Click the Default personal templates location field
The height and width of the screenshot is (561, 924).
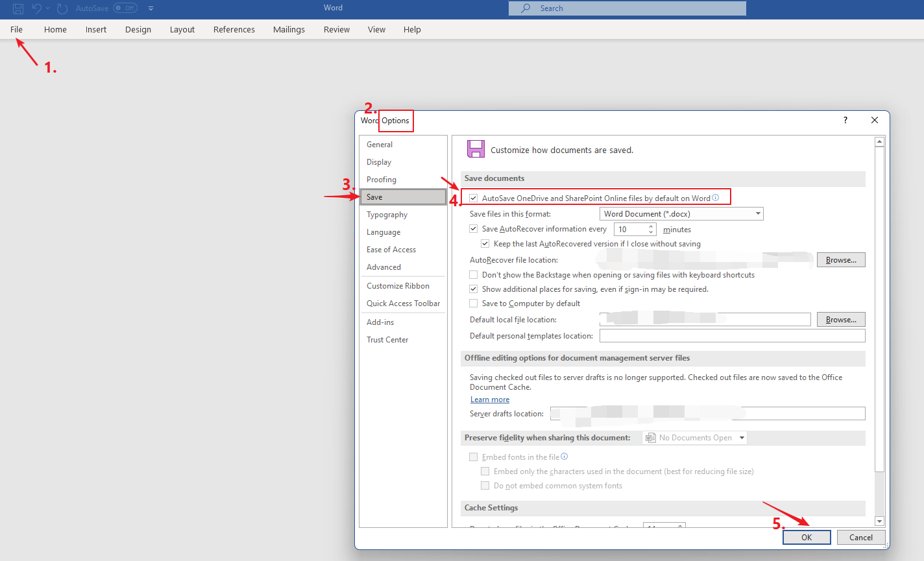point(733,335)
